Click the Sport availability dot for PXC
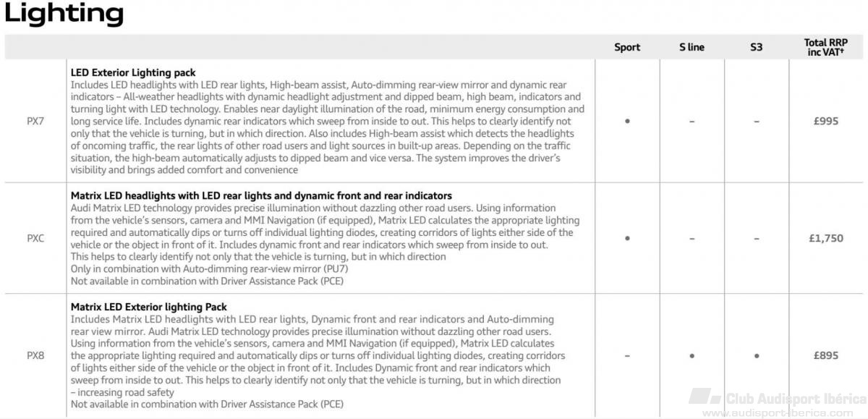The image size is (868, 419). click(627, 238)
